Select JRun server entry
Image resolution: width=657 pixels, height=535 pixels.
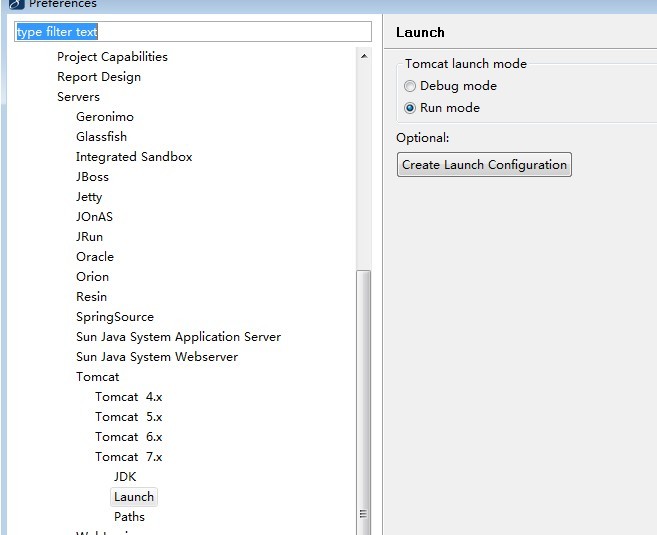point(89,237)
